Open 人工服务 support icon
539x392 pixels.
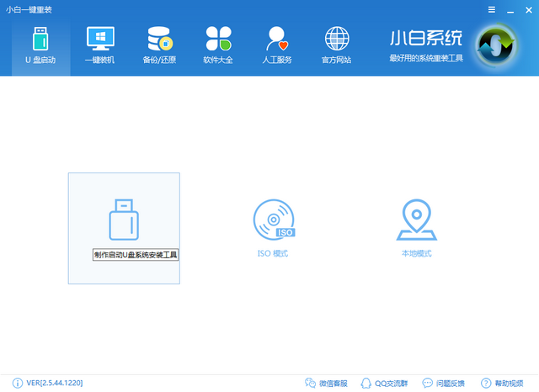click(277, 39)
